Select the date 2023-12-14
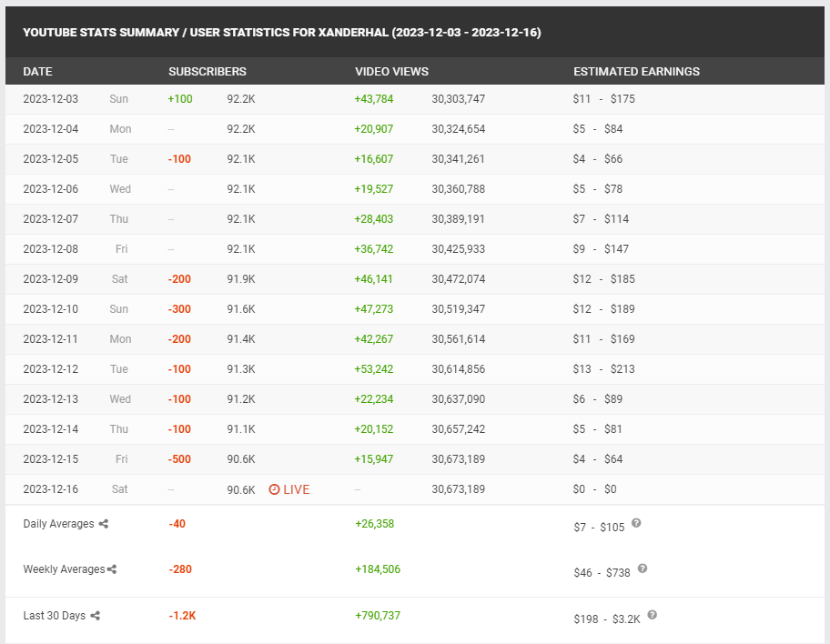 point(51,429)
